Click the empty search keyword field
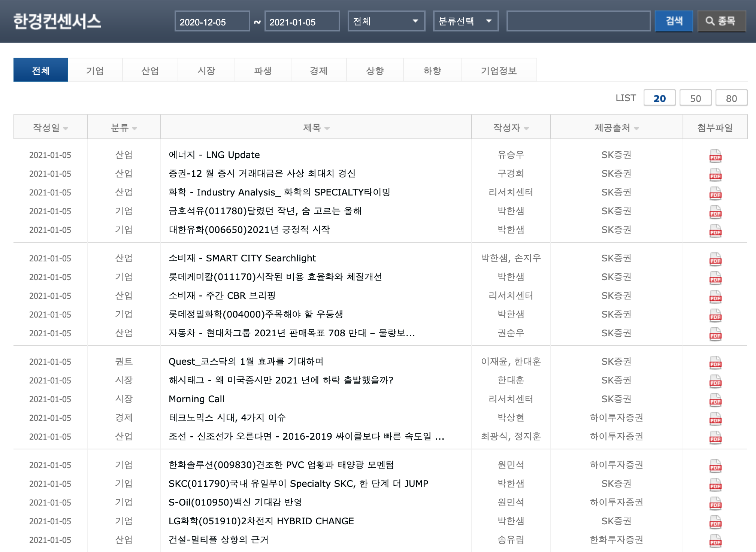Image resolution: width=756 pixels, height=552 pixels. pos(578,21)
